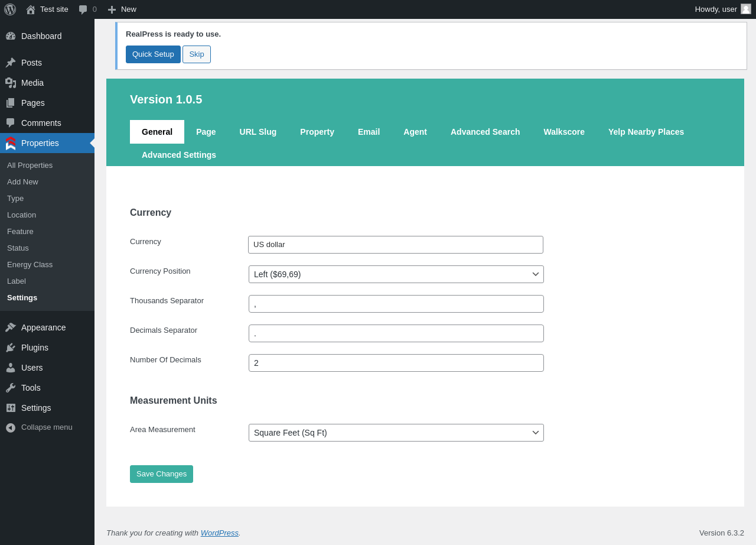Open the Walkscore tab
Screen dimensions: 756x545
coord(564,132)
